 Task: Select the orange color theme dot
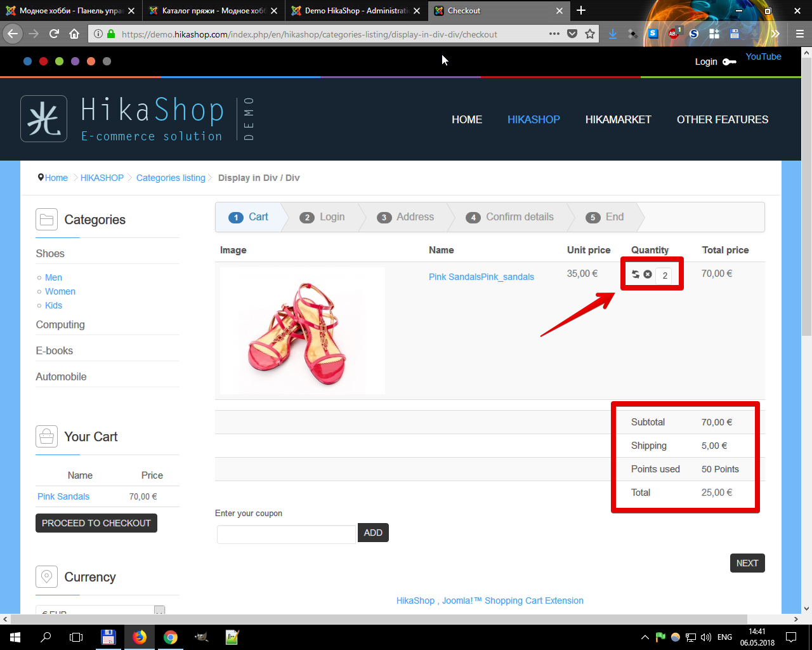pyautogui.click(x=91, y=61)
